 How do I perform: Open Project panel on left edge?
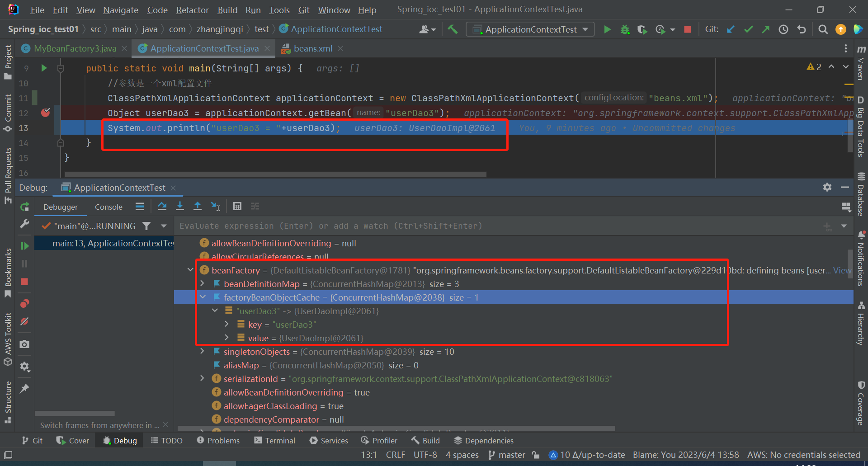pos(8,61)
